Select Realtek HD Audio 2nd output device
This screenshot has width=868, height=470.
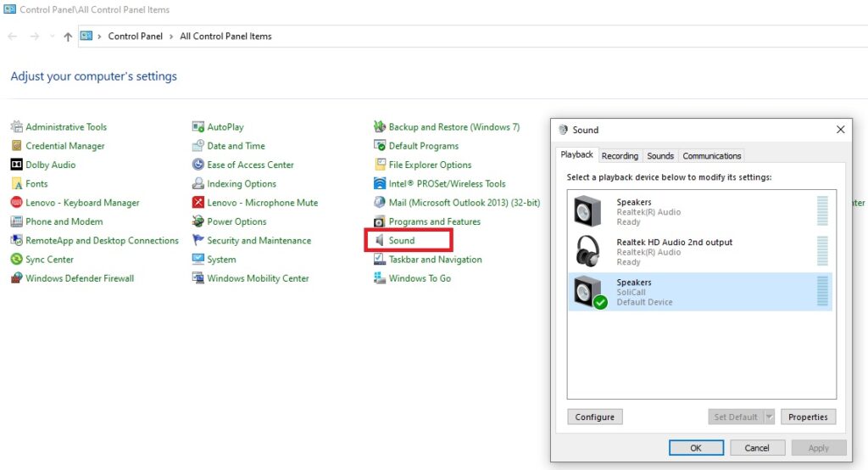pyautogui.click(x=699, y=252)
